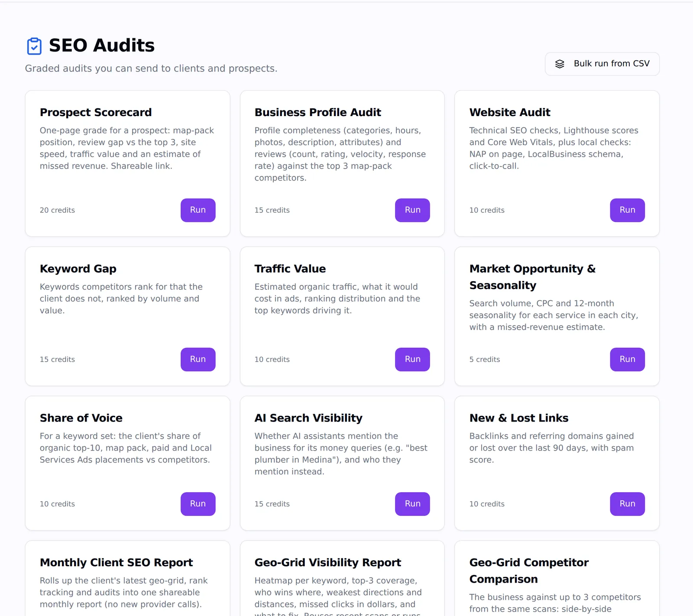Run the Website Audit

(x=627, y=210)
